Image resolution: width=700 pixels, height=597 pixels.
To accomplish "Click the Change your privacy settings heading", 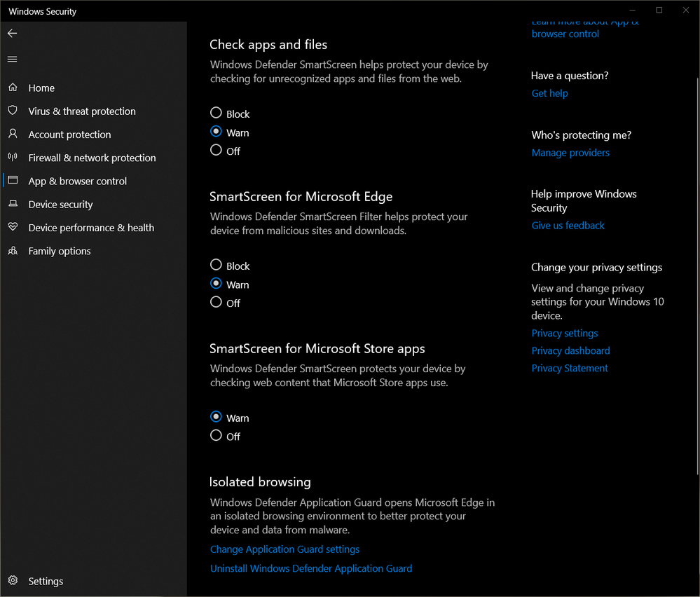I will point(596,268).
